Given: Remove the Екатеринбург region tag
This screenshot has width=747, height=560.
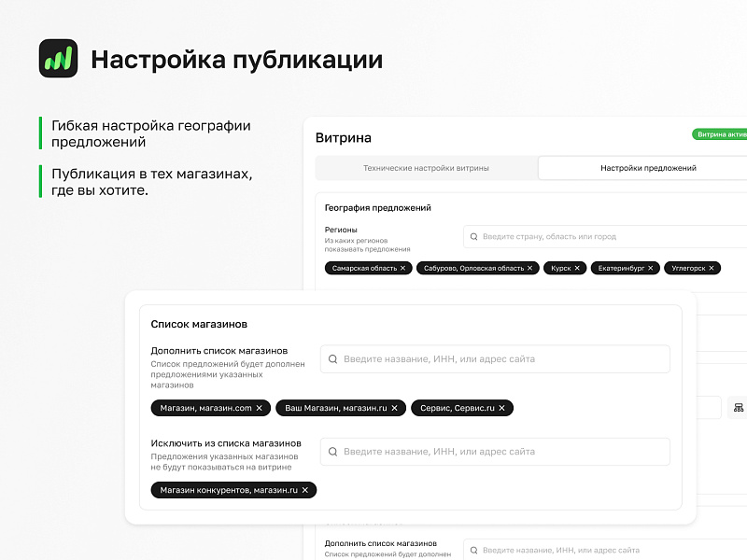Looking at the screenshot, I should [651, 268].
